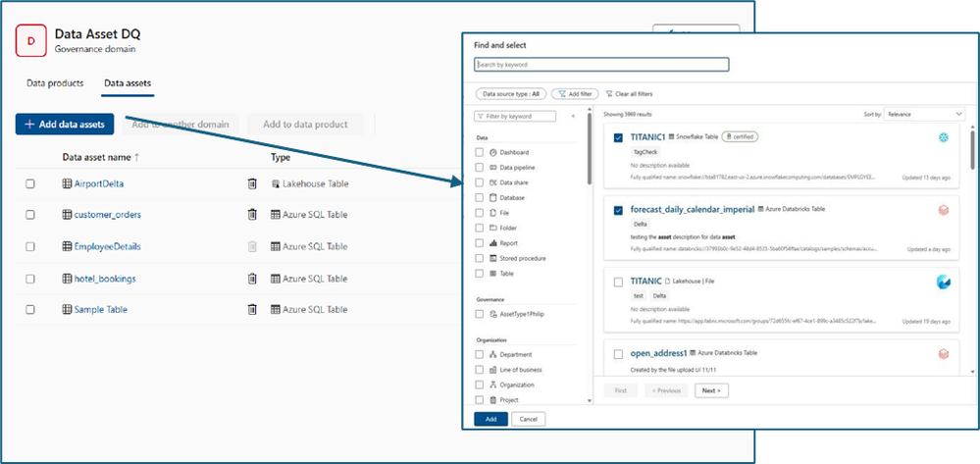Click the Databricks logo on open_address1 card

943,354
